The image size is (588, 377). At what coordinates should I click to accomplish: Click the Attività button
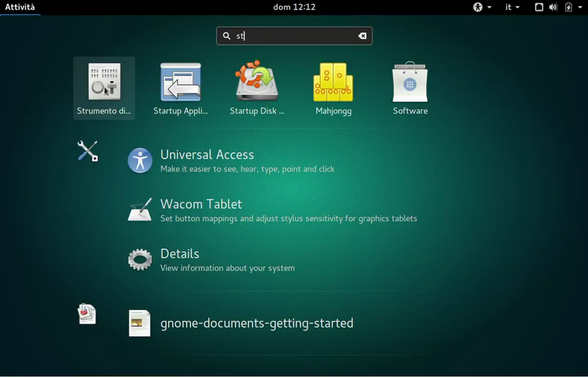20,7
